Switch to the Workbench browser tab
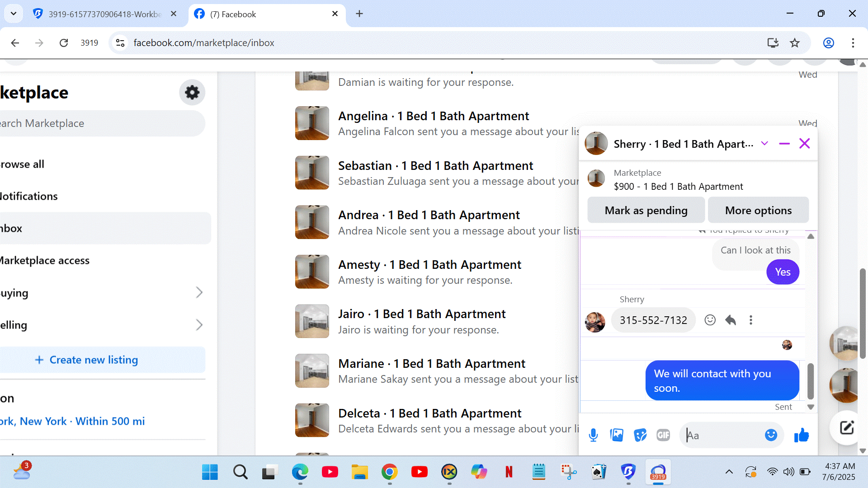868x488 pixels. 105,14
